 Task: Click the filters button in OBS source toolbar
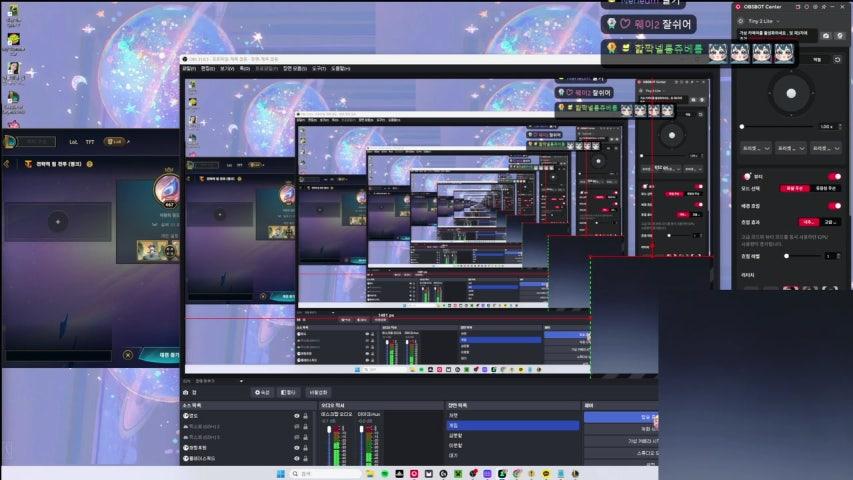[x=288, y=392]
